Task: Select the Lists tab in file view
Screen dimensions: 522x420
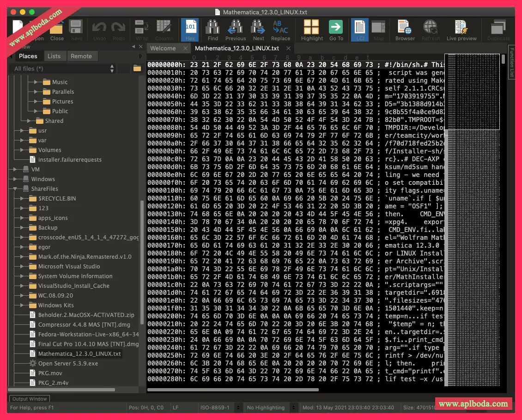Action: 54,56
